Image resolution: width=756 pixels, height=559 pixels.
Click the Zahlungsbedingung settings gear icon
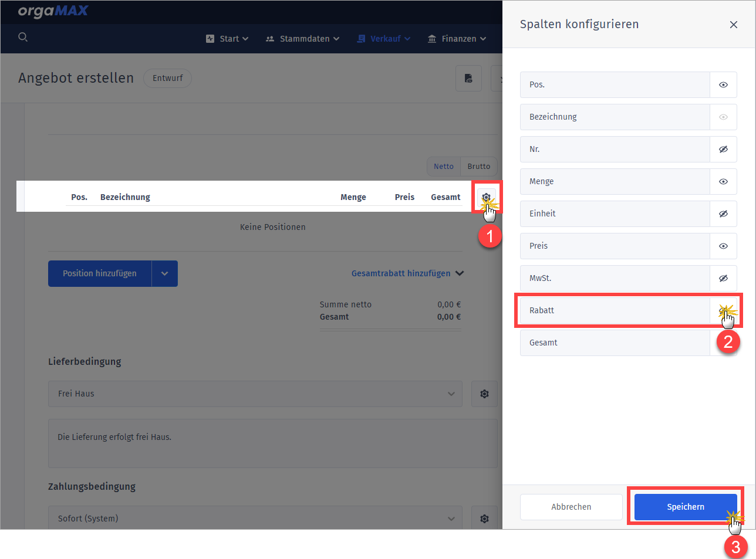click(x=484, y=519)
